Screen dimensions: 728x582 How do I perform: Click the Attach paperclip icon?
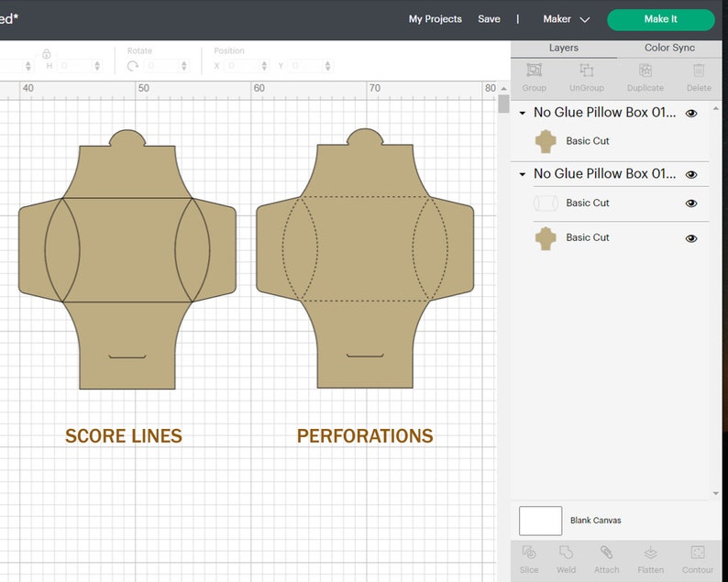point(606,553)
